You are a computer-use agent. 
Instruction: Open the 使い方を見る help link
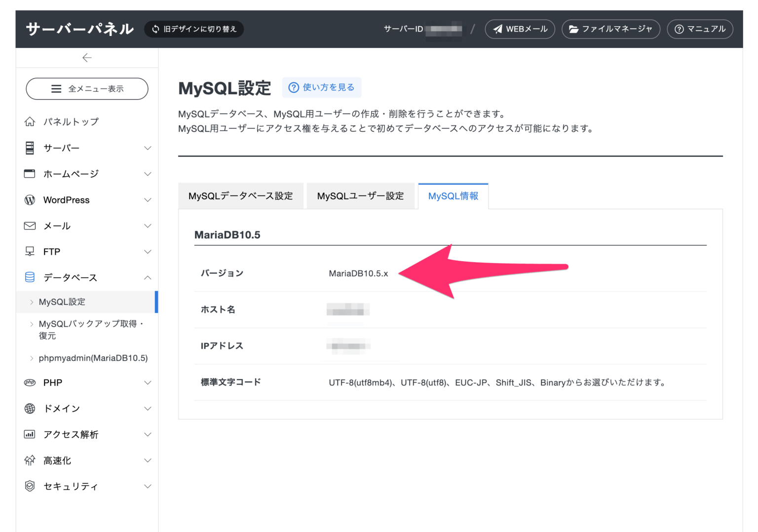click(322, 87)
